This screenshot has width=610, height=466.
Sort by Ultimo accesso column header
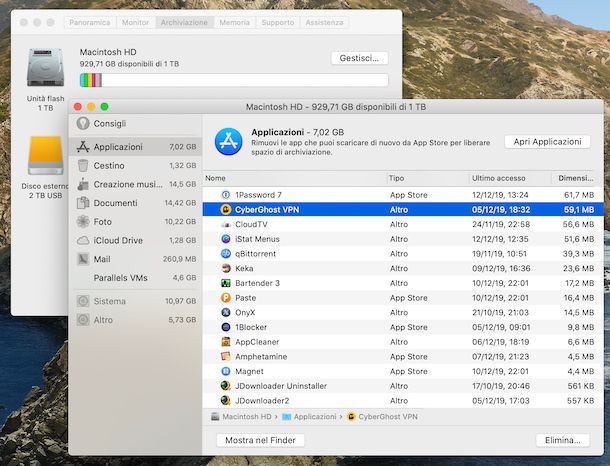[510, 178]
